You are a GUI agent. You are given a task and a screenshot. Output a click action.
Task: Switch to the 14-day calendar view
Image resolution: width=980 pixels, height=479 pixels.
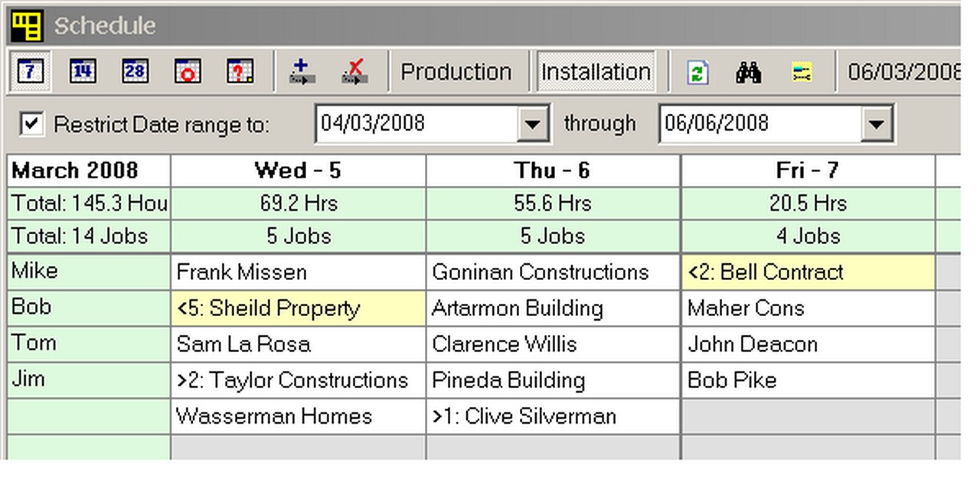pyautogui.click(x=83, y=72)
